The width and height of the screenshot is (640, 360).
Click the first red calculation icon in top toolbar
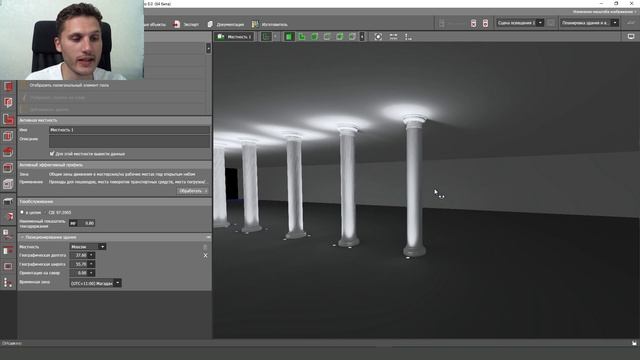tap(473, 23)
